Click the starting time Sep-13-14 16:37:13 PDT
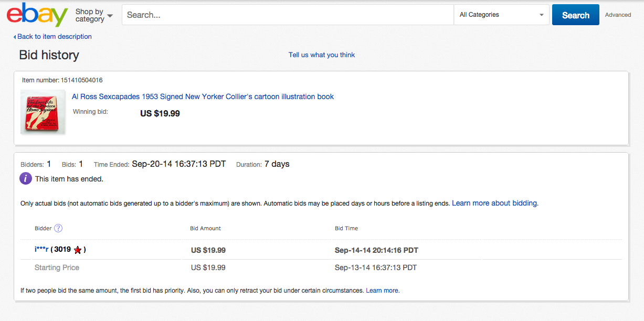644x321 pixels. [x=376, y=267]
